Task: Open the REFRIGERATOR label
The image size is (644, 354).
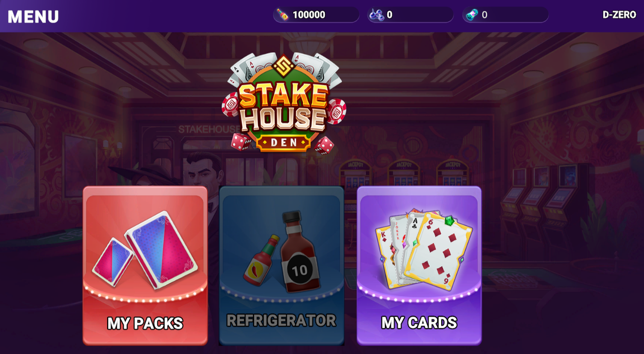Action: pyautogui.click(x=281, y=320)
